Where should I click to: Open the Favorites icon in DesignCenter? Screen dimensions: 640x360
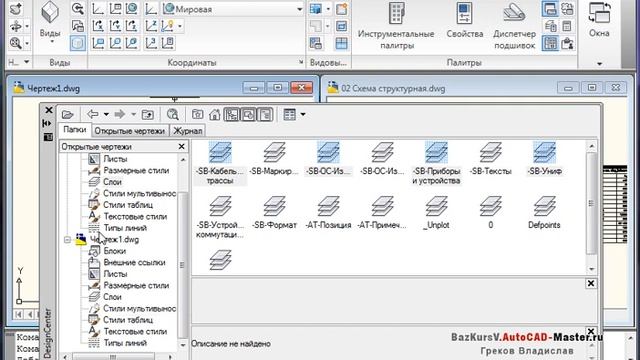pyautogui.click(x=198, y=115)
